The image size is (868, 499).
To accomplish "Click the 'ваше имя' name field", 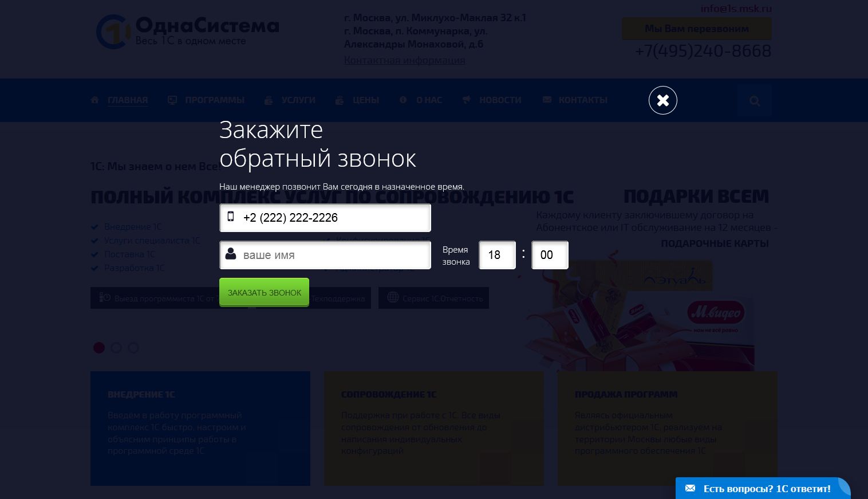I will pos(325,255).
